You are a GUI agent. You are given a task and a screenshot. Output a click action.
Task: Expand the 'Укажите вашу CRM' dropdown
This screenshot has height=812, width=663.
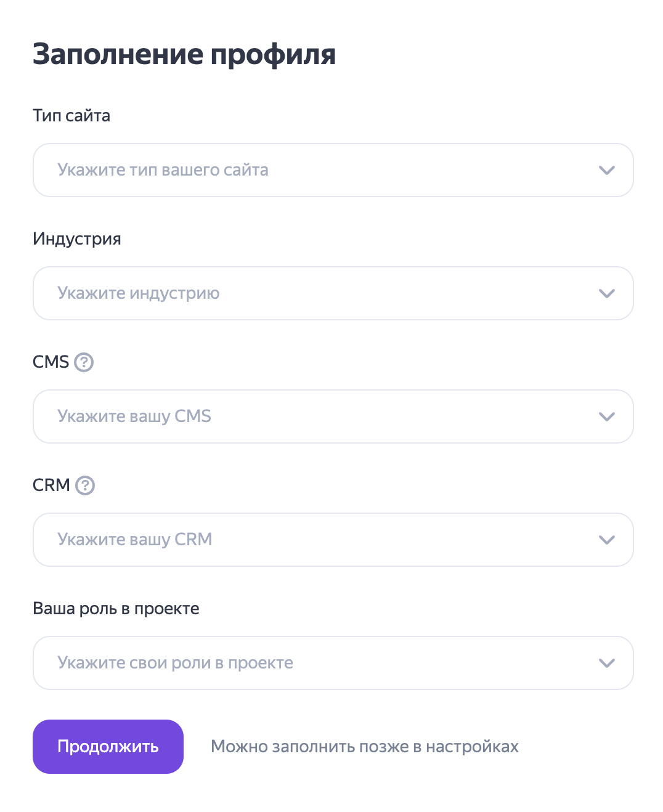(333, 540)
